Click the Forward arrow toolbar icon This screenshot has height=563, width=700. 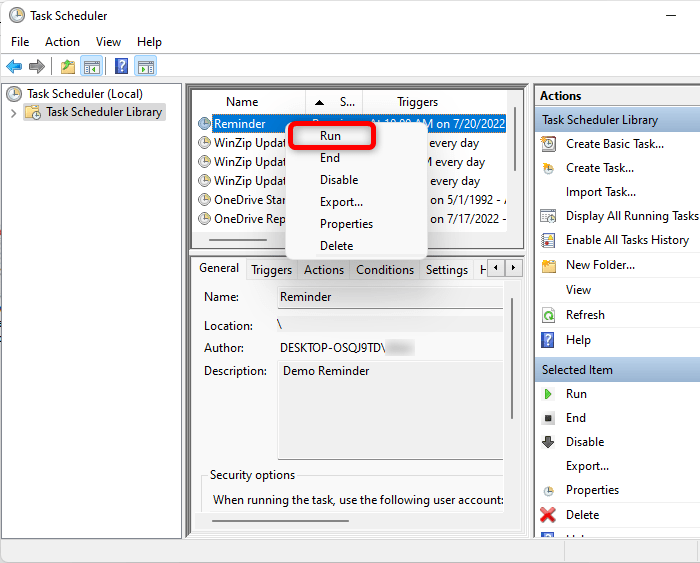tap(37, 67)
